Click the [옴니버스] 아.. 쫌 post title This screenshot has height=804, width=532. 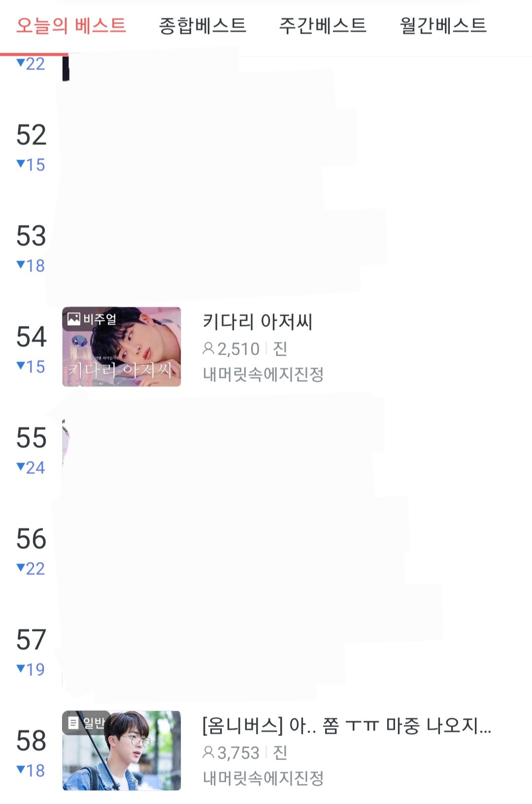click(x=347, y=726)
